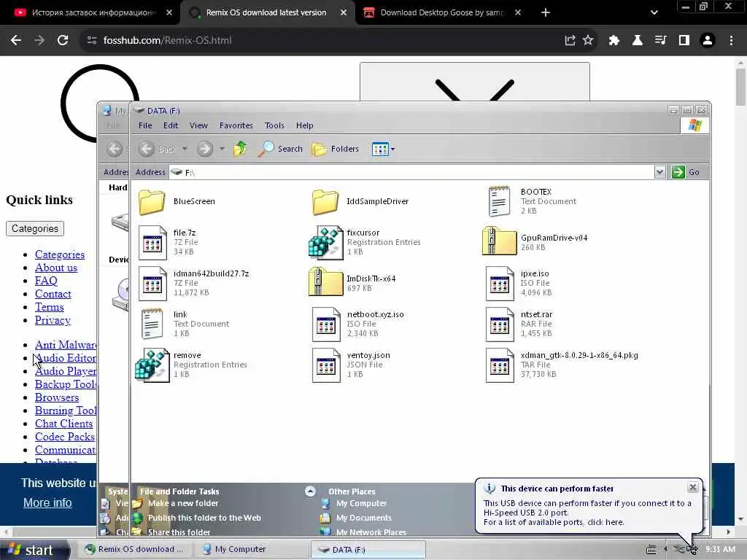Open the BlueScreen folder

coord(152,201)
